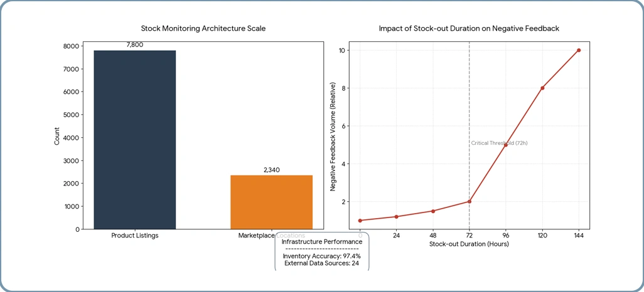Click the data point at 24 hours

(396, 217)
